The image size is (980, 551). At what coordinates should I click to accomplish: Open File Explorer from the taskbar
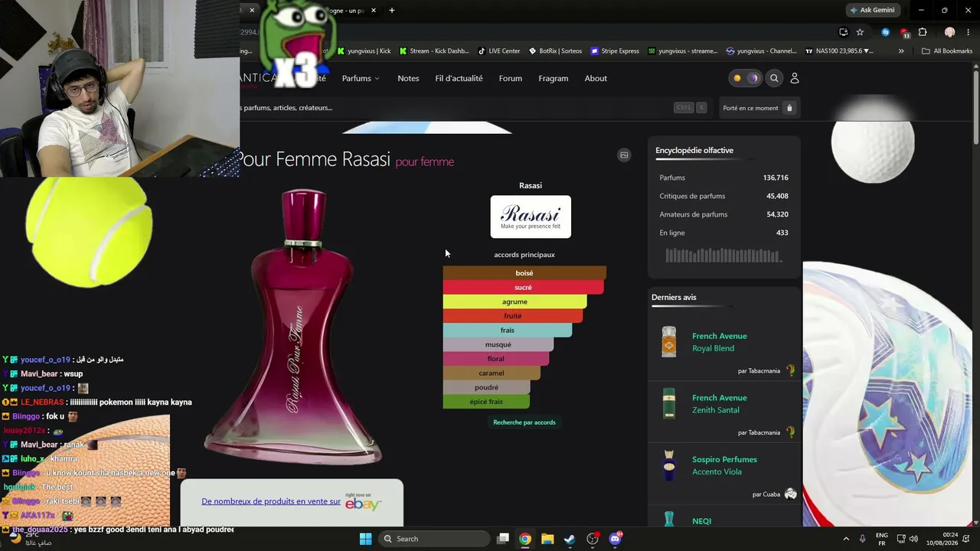pyautogui.click(x=547, y=539)
